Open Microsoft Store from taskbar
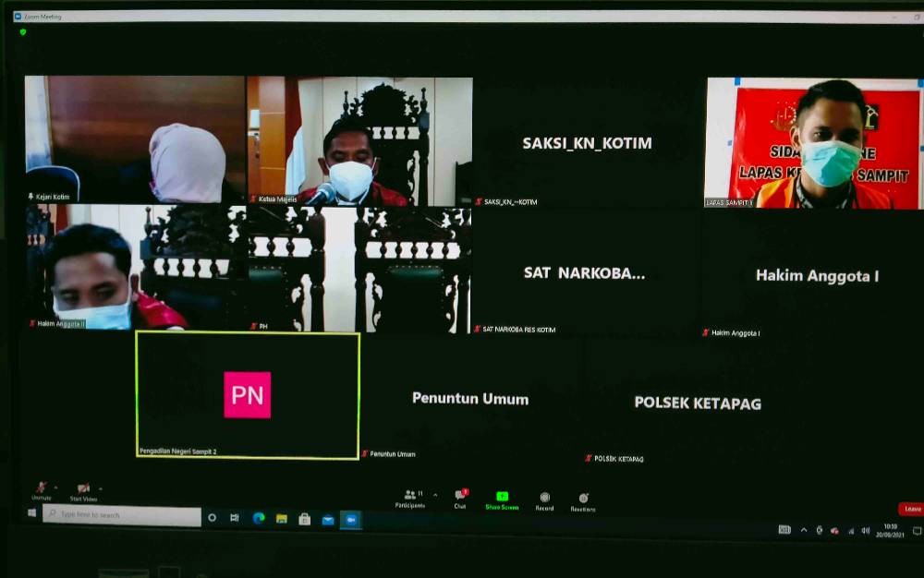 305,519
